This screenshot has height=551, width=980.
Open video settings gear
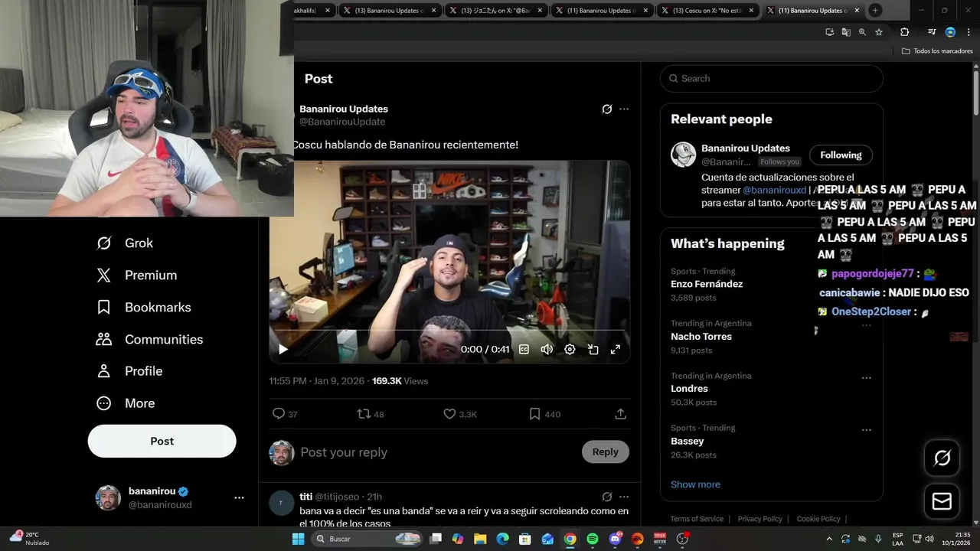(x=570, y=350)
